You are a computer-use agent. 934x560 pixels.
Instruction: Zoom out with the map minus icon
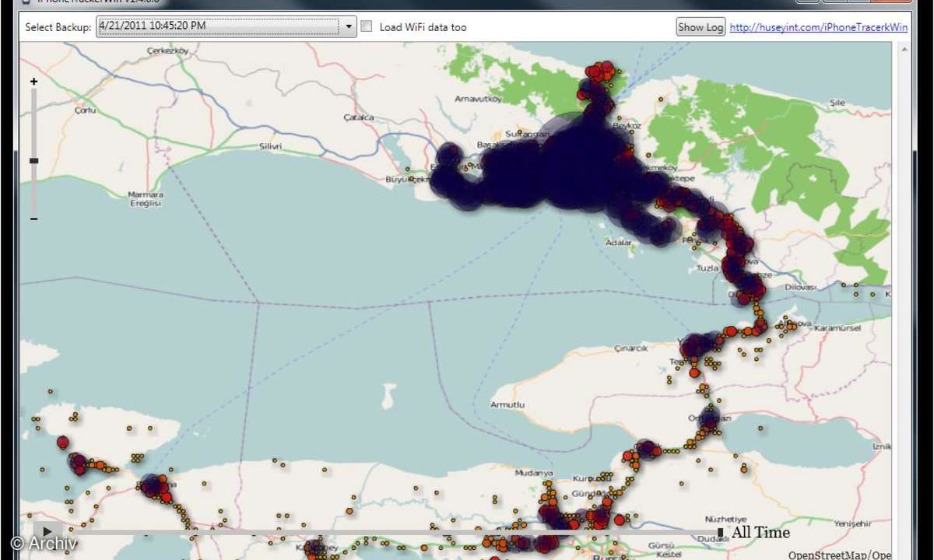[33, 219]
